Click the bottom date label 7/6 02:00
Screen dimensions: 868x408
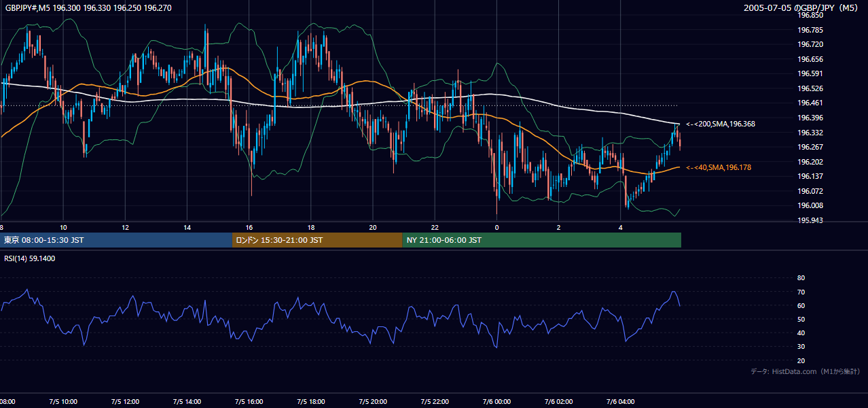[558, 402]
